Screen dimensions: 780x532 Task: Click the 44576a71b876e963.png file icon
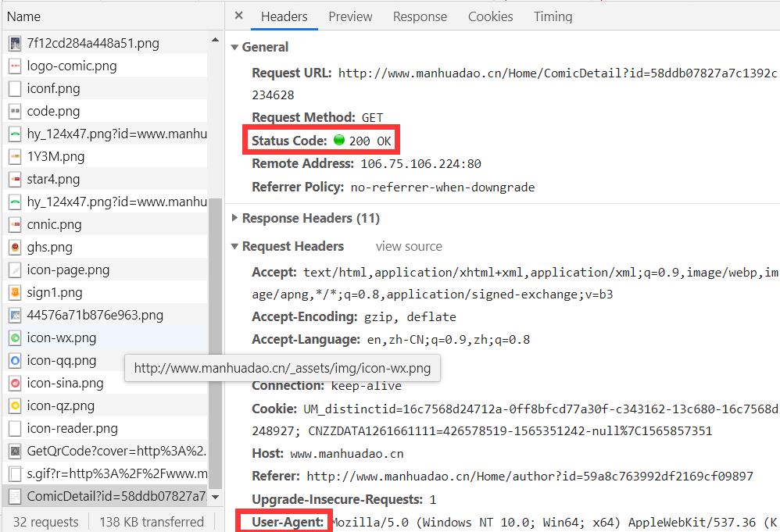click(x=15, y=316)
